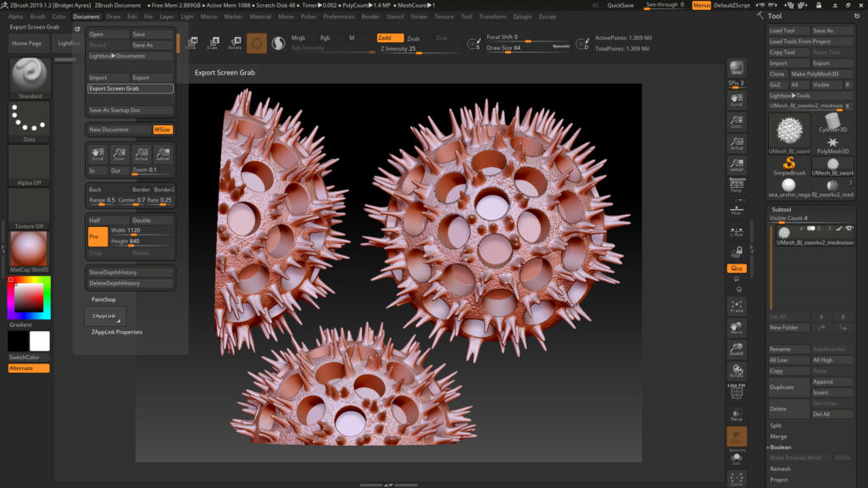The image size is (868, 488).
Task: Expand the Merge subpalette
Action: (x=778, y=436)
